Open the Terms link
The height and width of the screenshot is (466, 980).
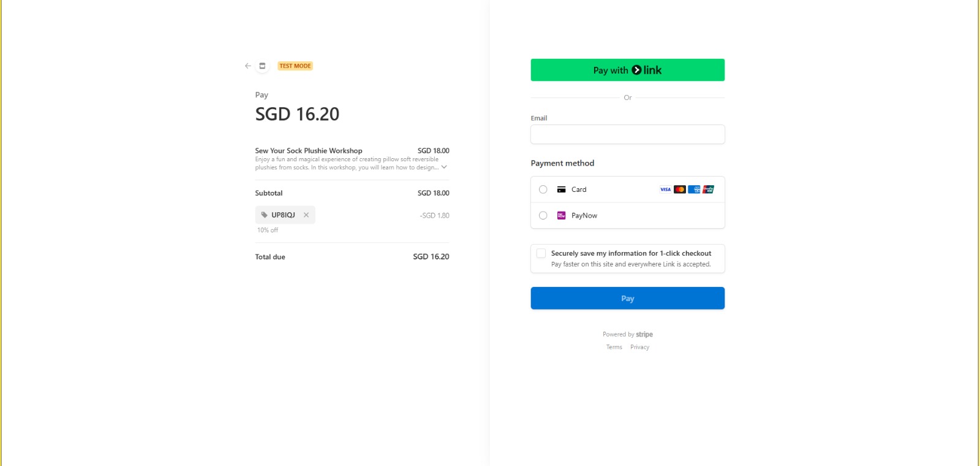pos(614,347)
